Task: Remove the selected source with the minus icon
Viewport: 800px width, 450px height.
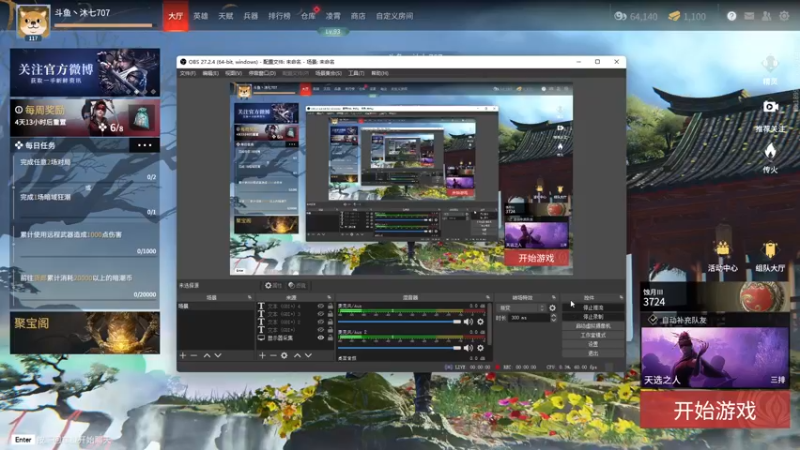Action: click(273, 355)
